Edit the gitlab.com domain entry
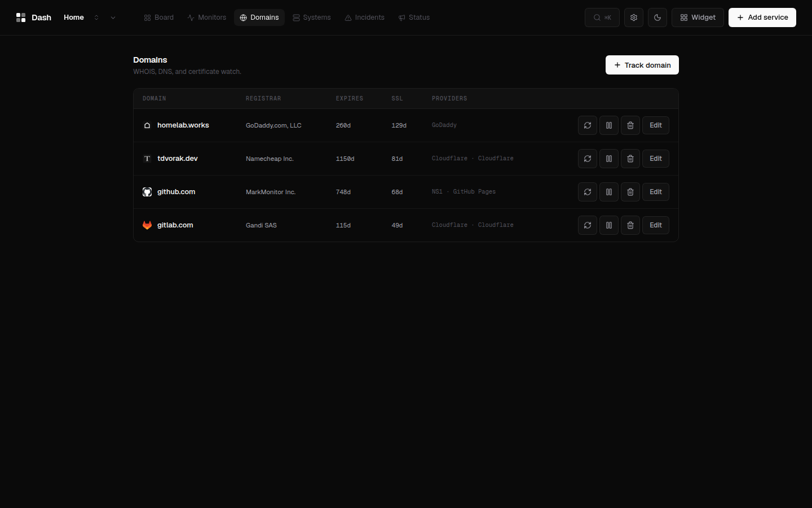 (x=656, y=225)
